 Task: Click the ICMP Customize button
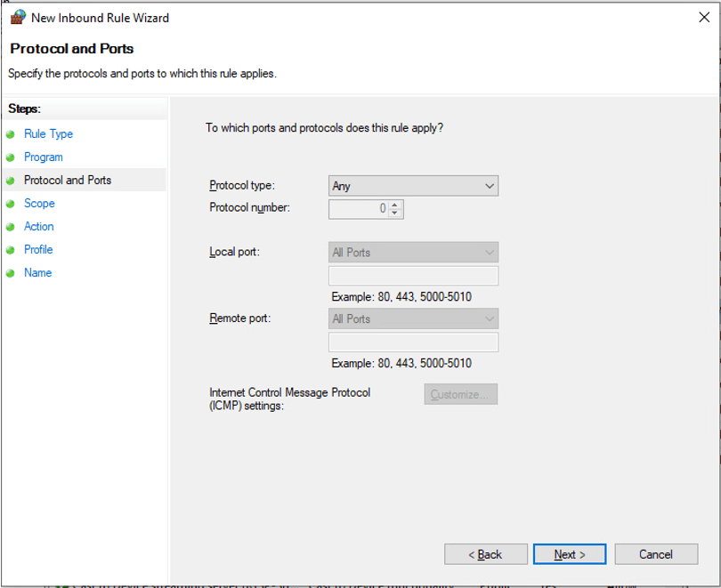click(461, 394)
